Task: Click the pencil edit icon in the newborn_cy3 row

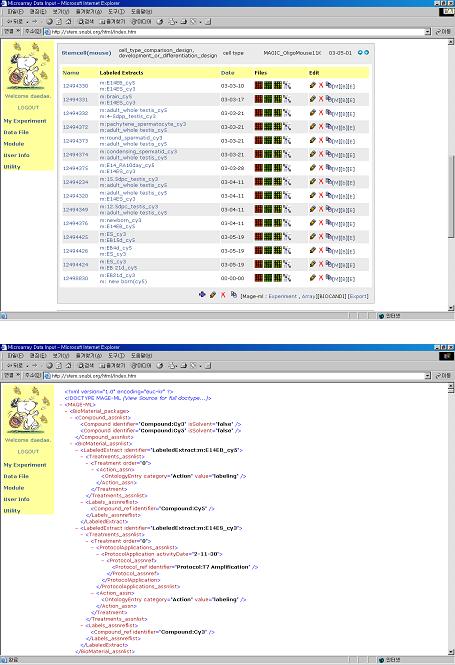Action: click(x=313, y=223)
